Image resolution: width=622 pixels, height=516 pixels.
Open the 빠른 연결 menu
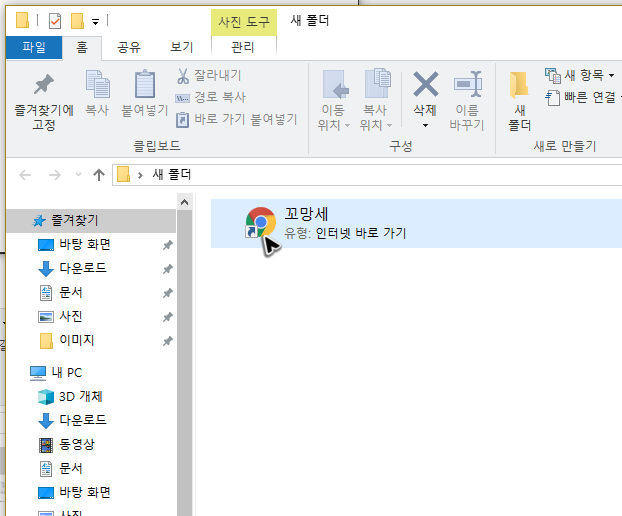coord(583,97)
